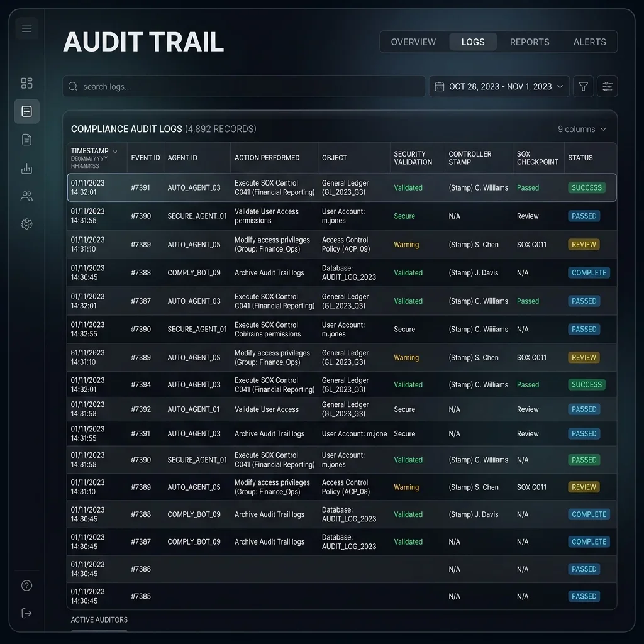The height and width of the screenshot is (644, 644).
Task: Switch to the REPORTS tab
Action: (x=530, y=42)
